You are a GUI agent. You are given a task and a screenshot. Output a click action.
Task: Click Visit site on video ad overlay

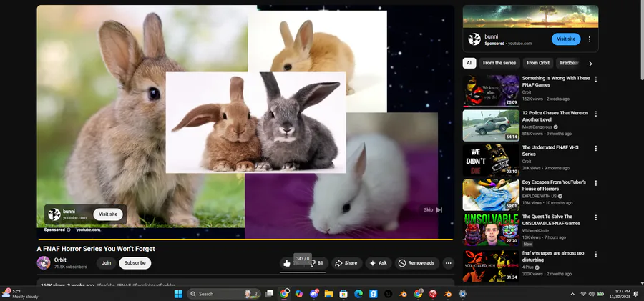tap(108, 214)
